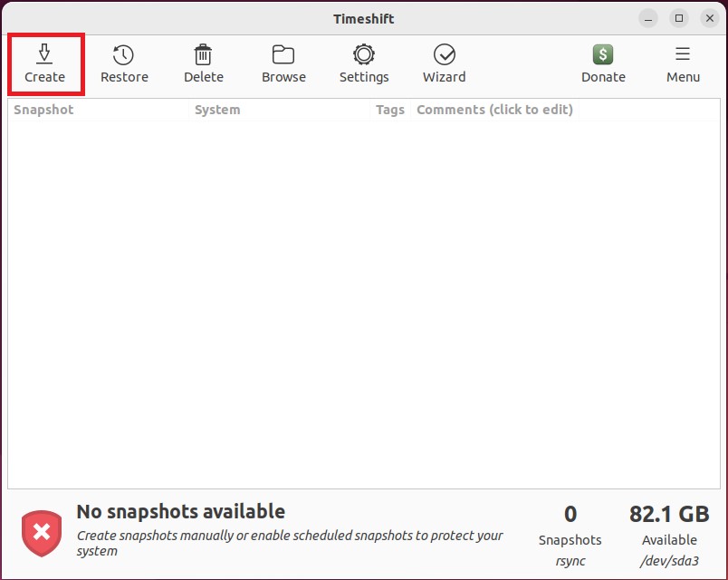Click the 'rsync' label in the status area

tap(570, 561)
